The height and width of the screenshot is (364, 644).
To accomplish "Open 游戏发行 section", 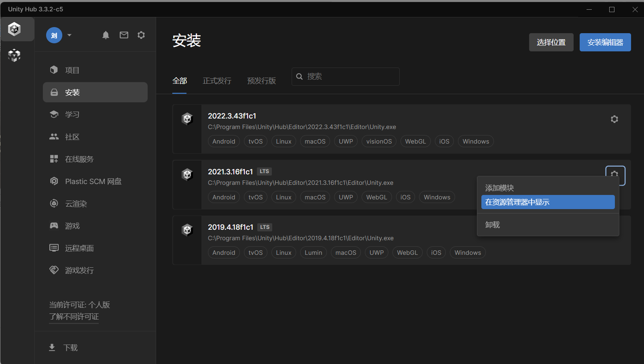I will pos(95,270).
